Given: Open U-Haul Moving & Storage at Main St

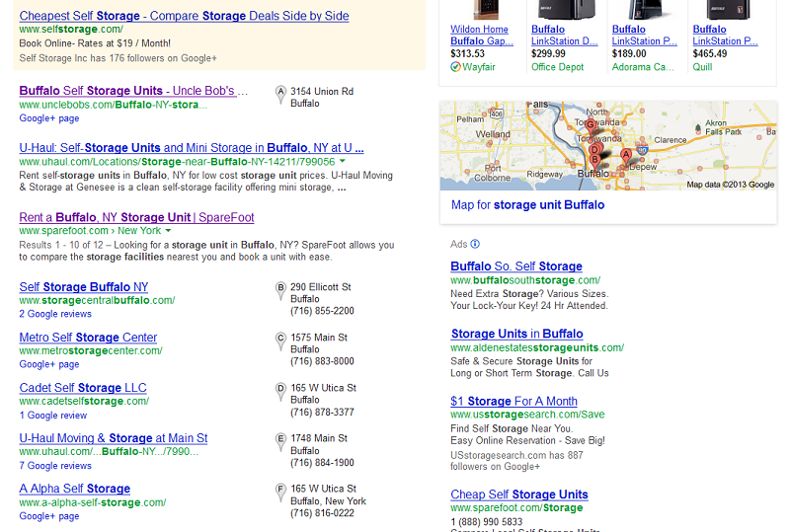Looking at the screenshot, I should coord(114,438).
